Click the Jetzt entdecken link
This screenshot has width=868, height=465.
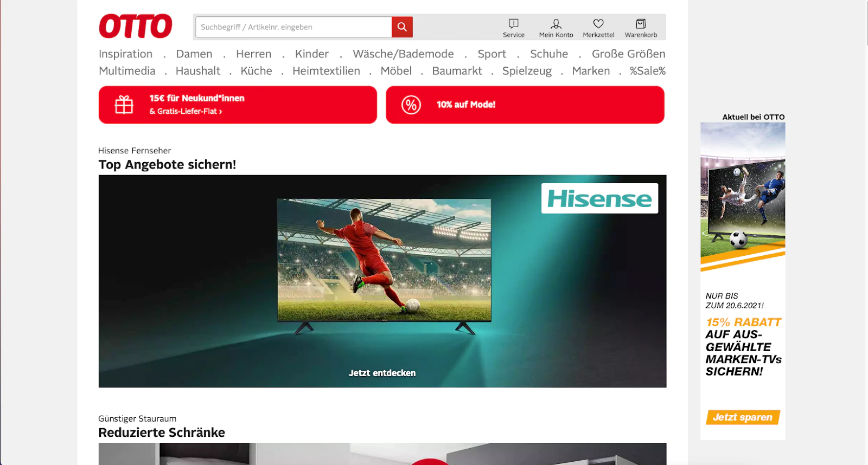pos(382,373)
